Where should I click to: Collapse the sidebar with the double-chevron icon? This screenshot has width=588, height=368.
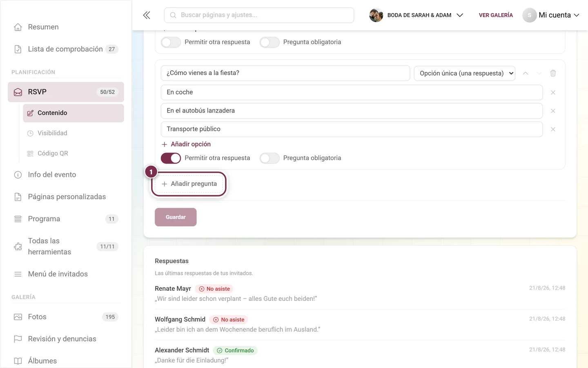pos(147,15)
